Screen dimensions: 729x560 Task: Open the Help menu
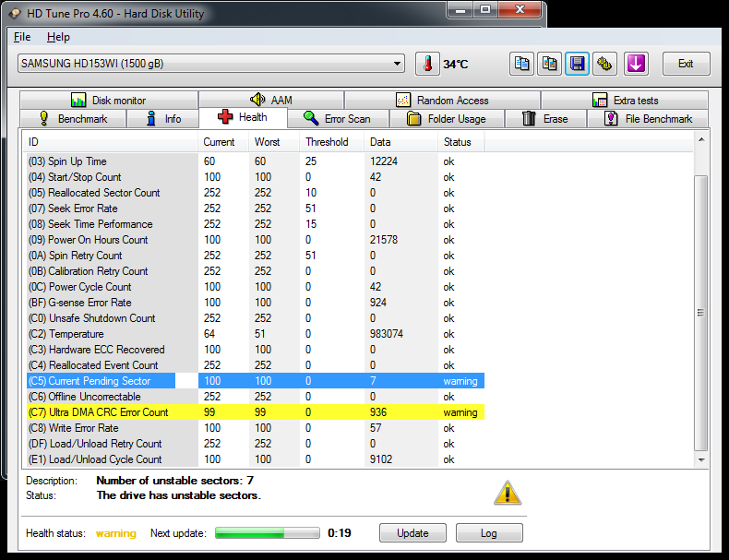pos(58,37)
